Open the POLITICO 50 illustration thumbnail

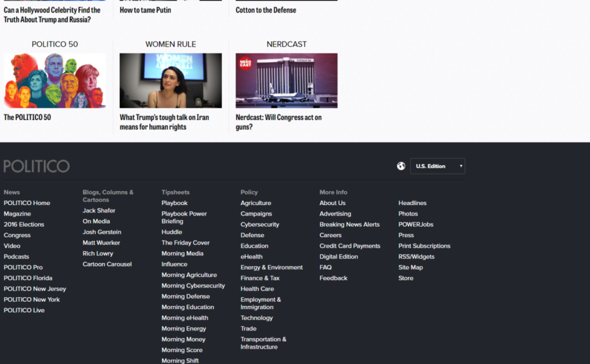55,81
